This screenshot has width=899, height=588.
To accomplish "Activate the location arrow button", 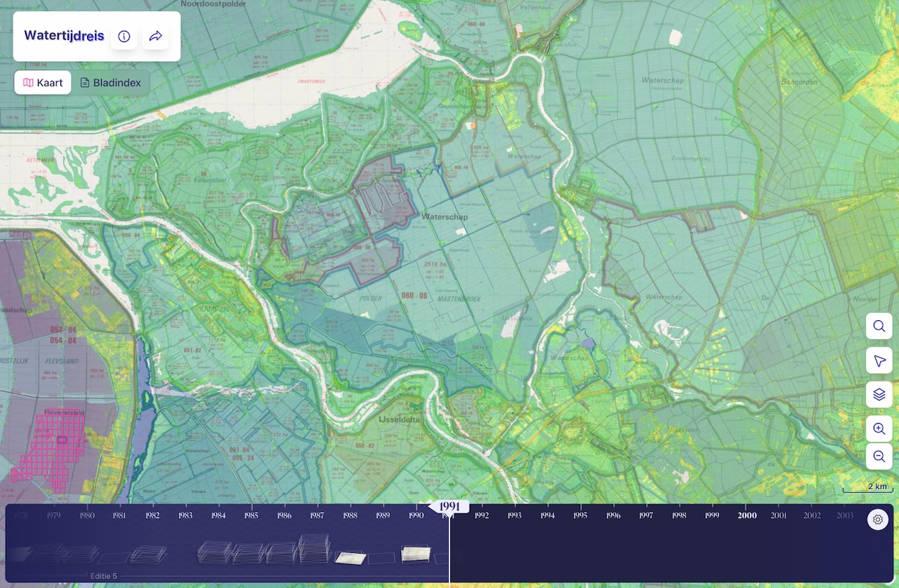I will [x=879, y=360].
